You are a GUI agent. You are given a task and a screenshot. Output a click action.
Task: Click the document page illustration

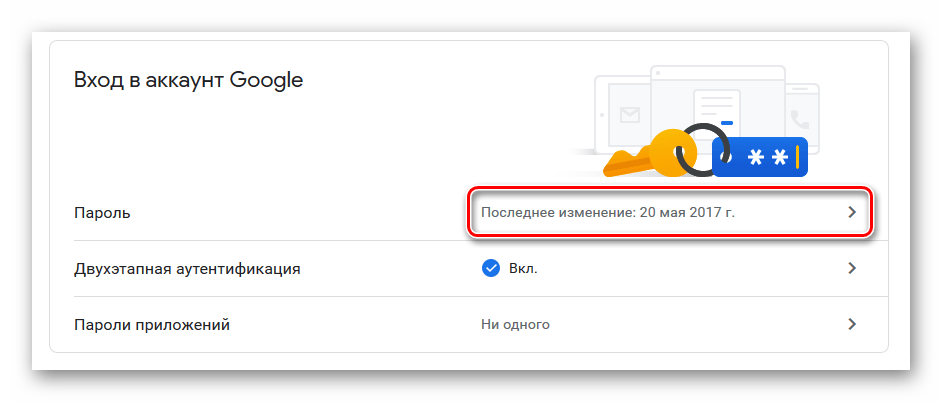(717, 106)
